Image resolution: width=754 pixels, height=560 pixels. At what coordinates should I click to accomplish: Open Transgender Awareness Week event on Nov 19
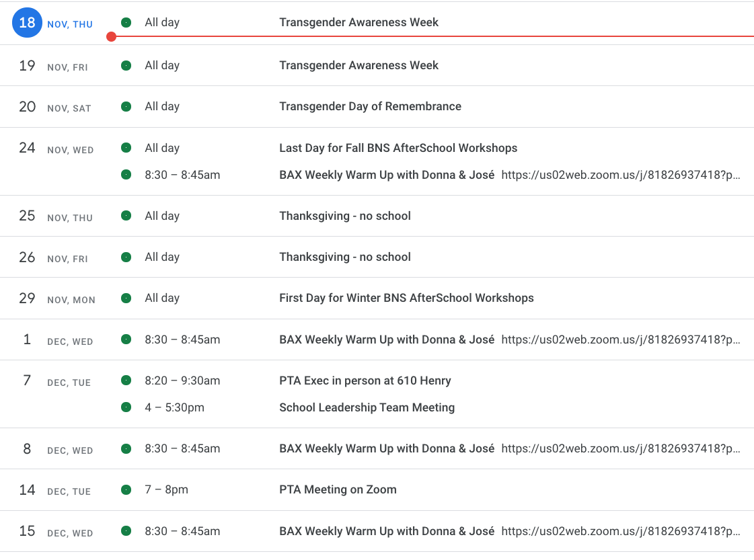[x=359, y=65]
